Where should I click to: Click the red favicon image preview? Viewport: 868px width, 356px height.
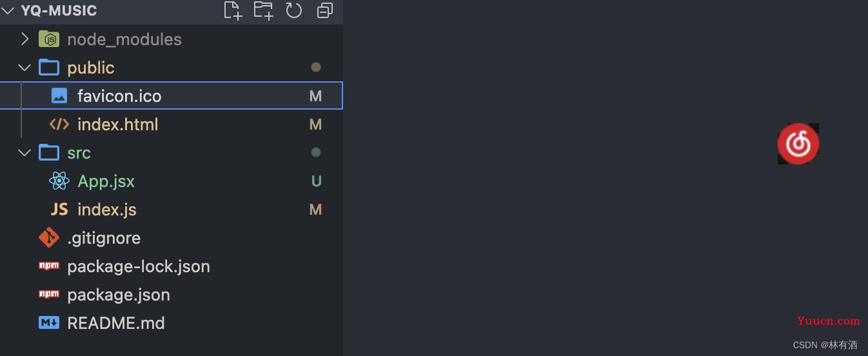click(798, 143)
